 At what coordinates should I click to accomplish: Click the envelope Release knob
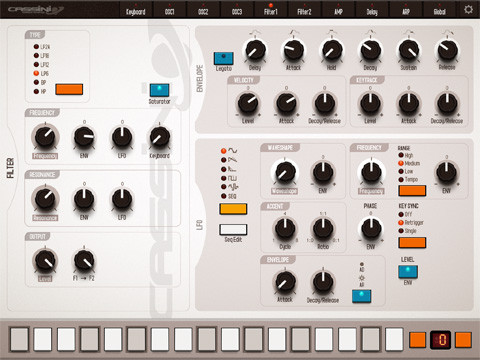(447, 50)
